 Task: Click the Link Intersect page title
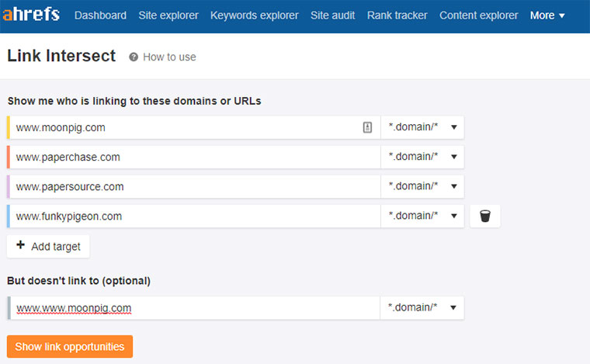(61, 56)
